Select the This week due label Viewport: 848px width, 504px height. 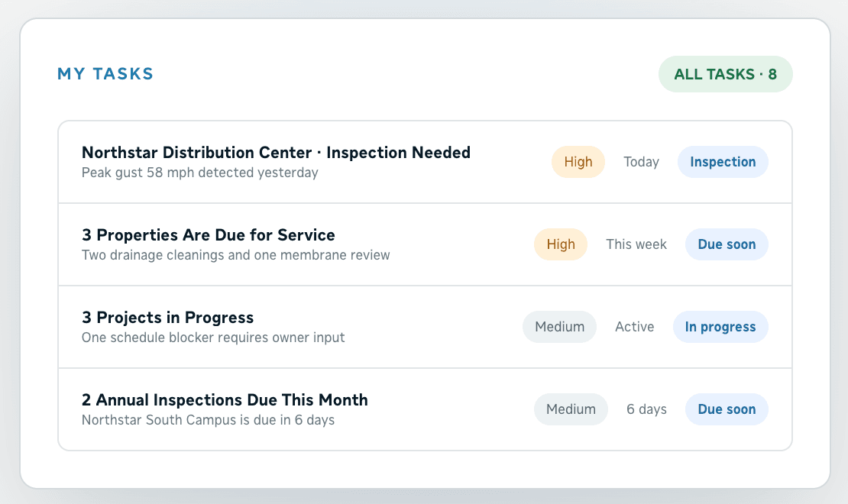coord(636,244)
